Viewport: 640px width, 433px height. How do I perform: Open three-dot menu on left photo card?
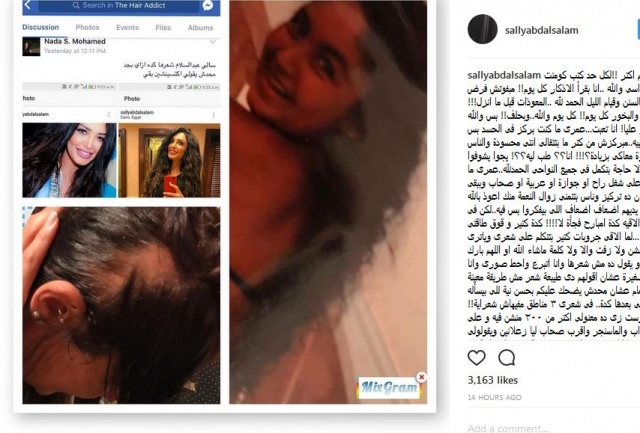(x=109, y=115)
